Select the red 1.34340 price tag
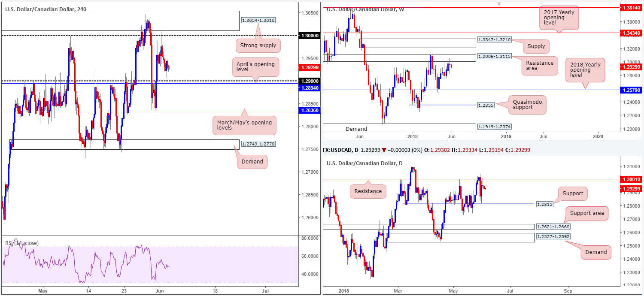The height and width of the screenshot is (296, 644). (x=632, y=32)
